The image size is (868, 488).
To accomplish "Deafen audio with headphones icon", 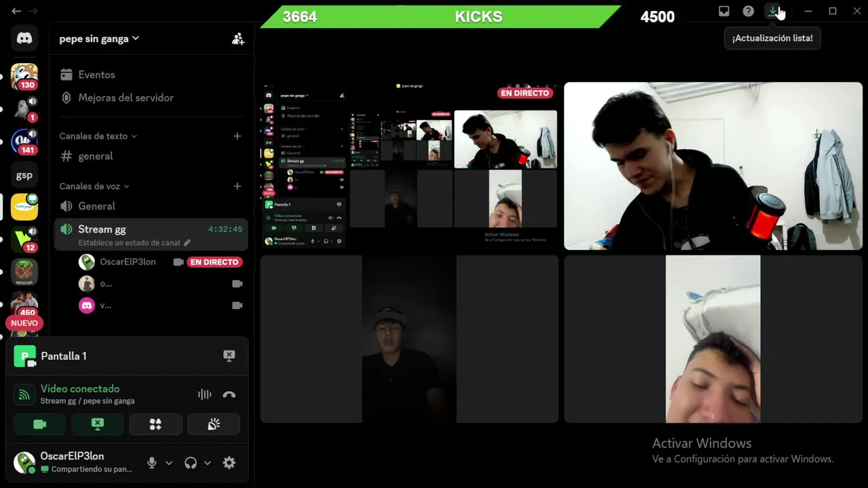I will [x=191, y=463].
